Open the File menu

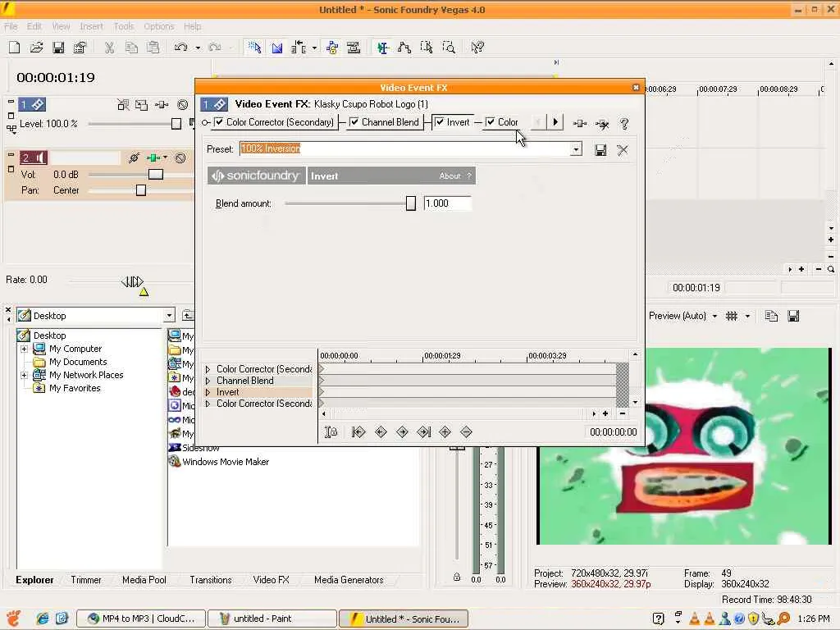coord(11,26)
